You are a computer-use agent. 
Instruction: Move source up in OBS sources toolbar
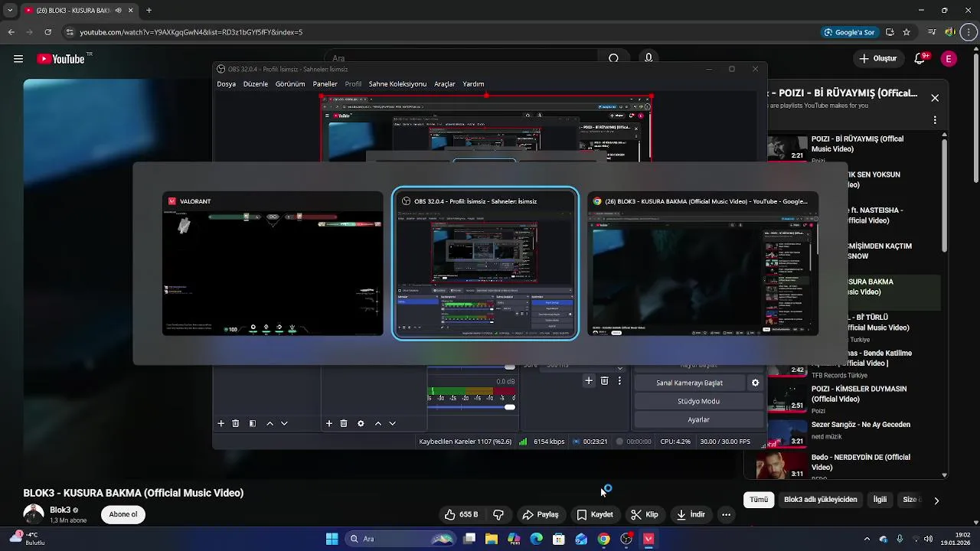click(377, 423)
